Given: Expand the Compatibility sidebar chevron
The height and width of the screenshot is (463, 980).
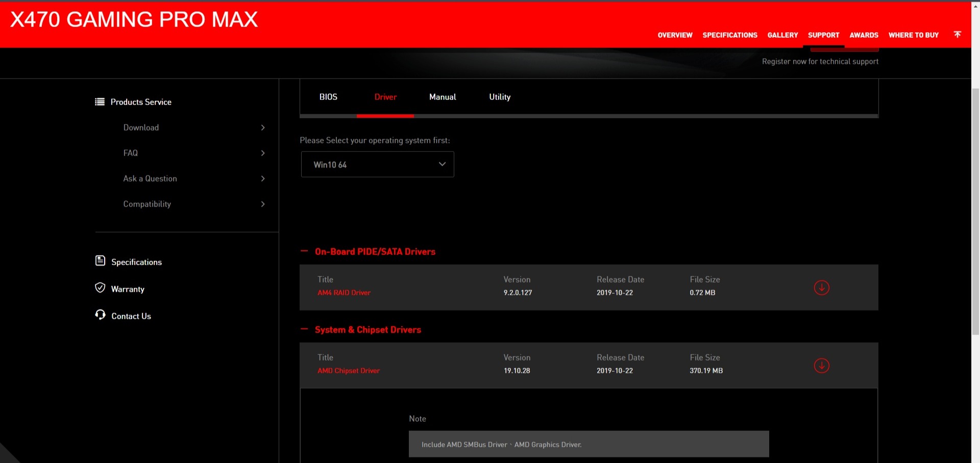Looking at the screenshot, I should point(263,204).
